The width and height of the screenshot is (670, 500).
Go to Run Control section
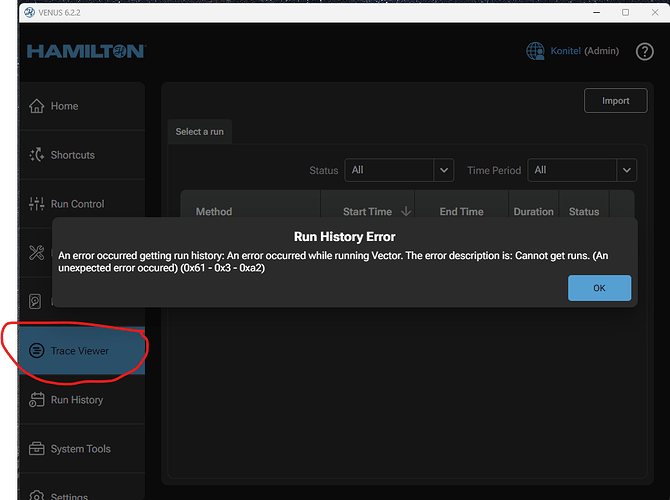click(82, 204)
